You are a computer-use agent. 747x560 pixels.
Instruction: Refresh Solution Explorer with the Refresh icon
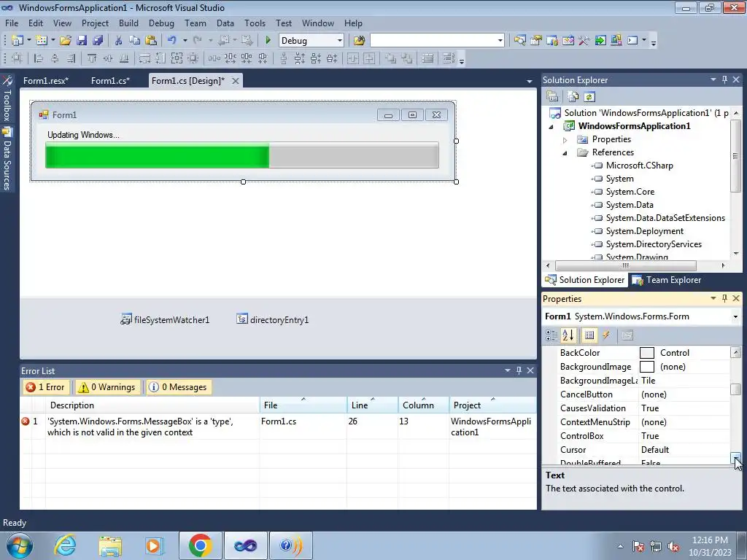[x=589, y=97]
